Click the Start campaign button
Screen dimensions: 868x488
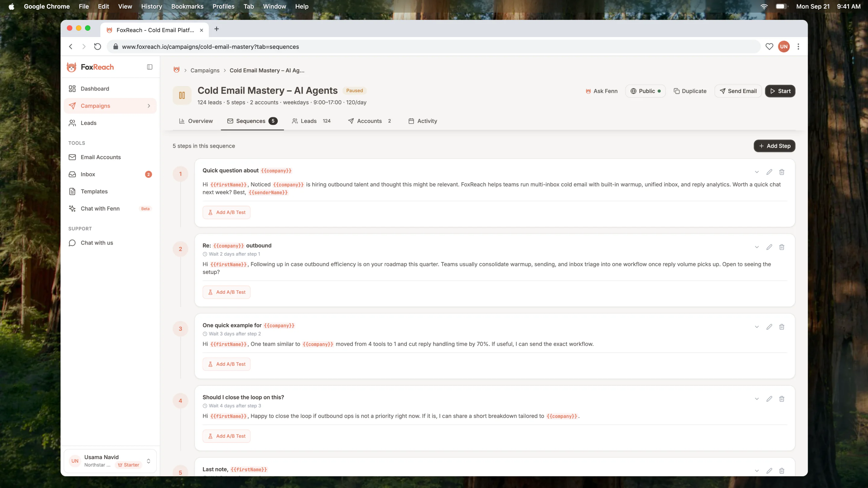tap(780, 91)
